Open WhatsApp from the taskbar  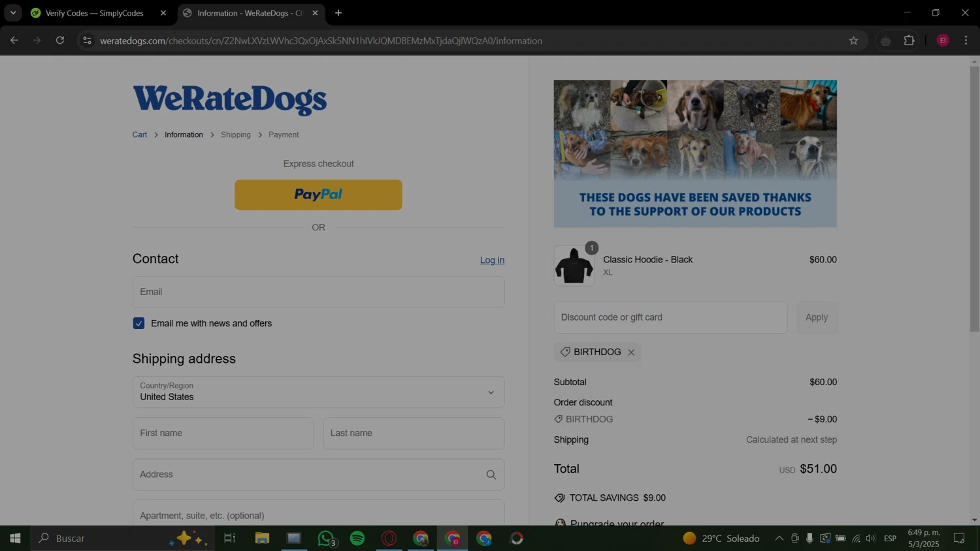326,539
